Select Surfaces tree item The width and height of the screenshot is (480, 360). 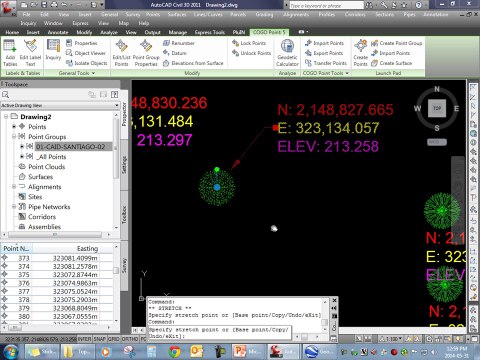40,177
